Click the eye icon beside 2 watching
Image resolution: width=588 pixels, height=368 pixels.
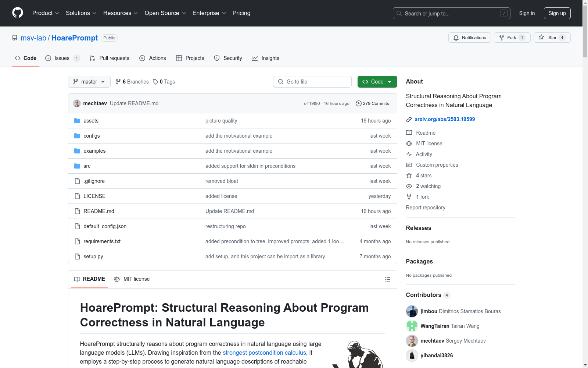[409, 186]
